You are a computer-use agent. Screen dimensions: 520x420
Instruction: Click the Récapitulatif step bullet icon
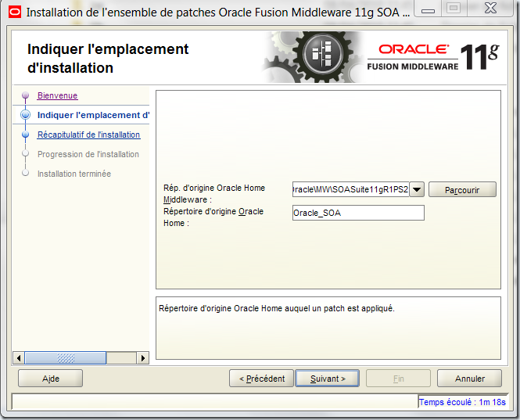[x=26, y=135]
